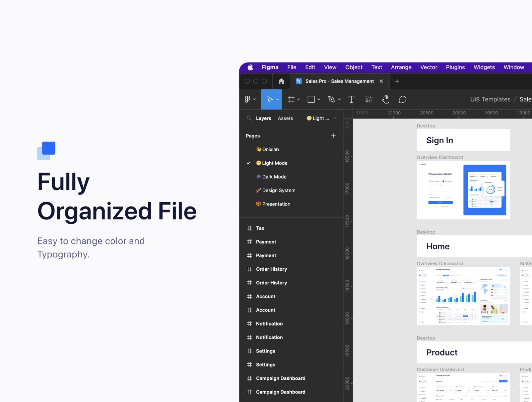The width and height of the screenshot is (532, 402).
Task: Select the Pen tool
Action: pyautogui.click(x=332, y=99)
